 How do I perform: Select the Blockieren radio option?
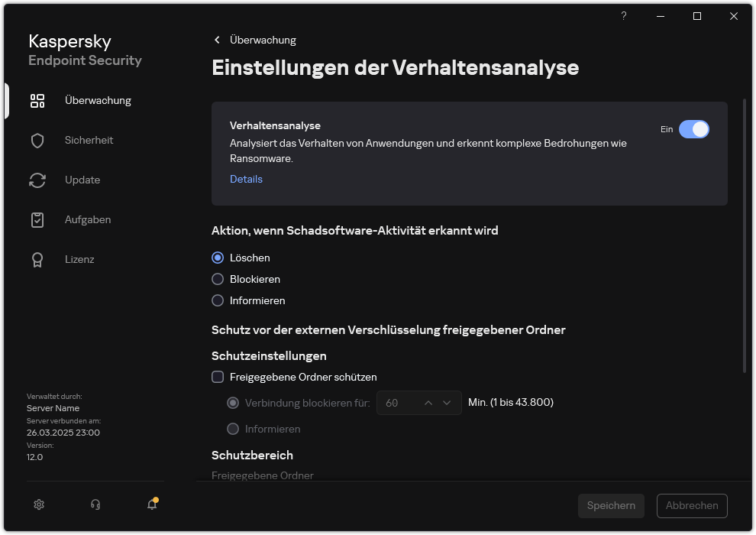pyautogui.click(x=217, y=279)
